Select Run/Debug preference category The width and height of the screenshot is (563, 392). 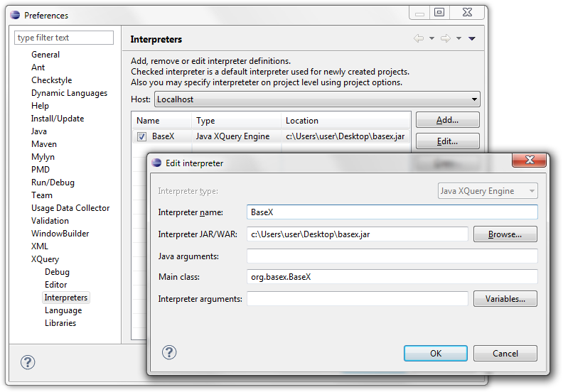pos(53,183)
